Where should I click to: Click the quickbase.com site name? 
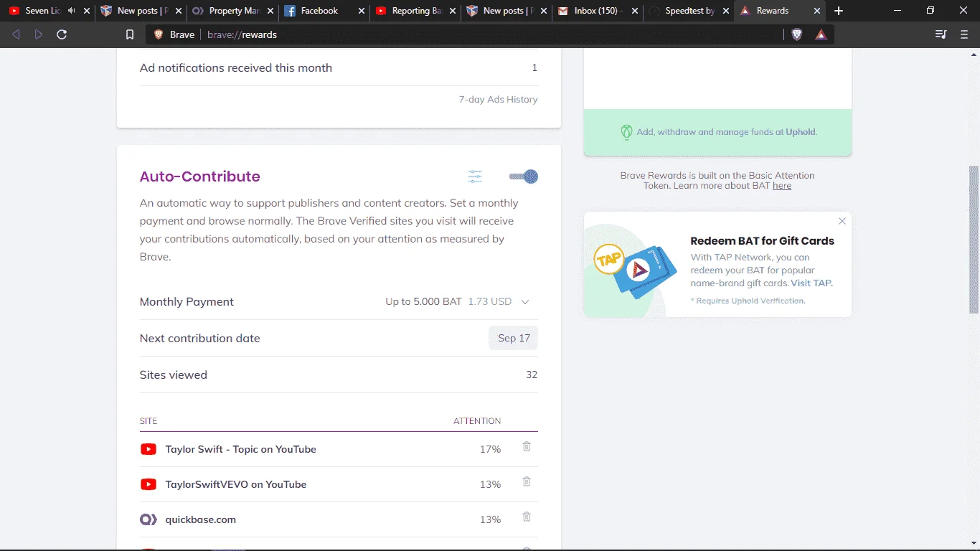[201, 519]
